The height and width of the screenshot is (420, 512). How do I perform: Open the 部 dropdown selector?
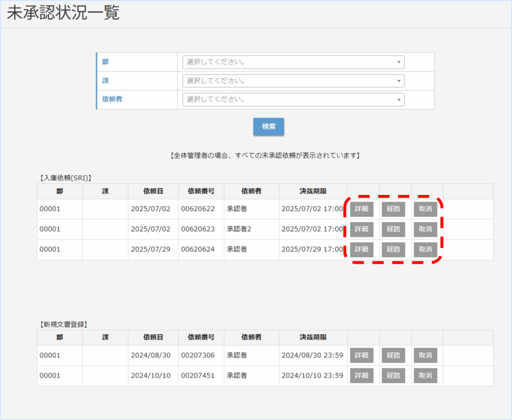click(293, 62)
